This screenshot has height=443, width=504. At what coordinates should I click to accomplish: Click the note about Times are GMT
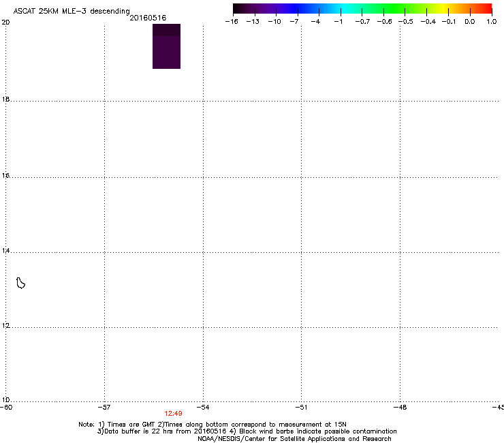(x=212, y=425)
